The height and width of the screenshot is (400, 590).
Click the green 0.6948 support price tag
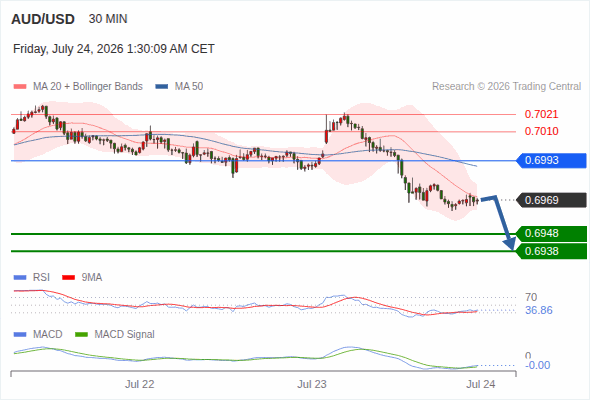click(x=551, y=234)
